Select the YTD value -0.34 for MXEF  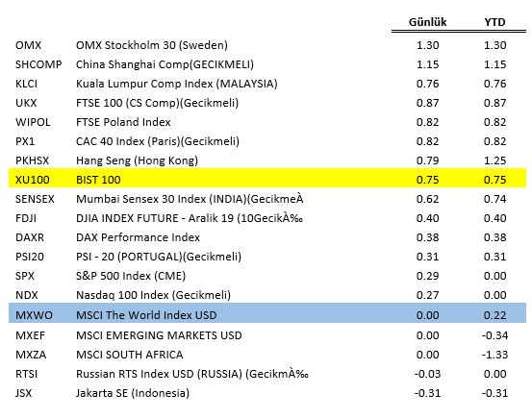(494, 335)
